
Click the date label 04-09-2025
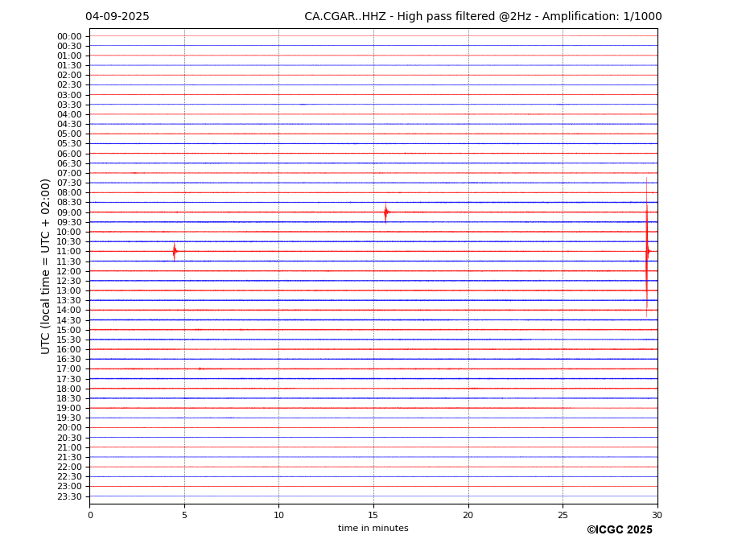(x=117, y=17)
